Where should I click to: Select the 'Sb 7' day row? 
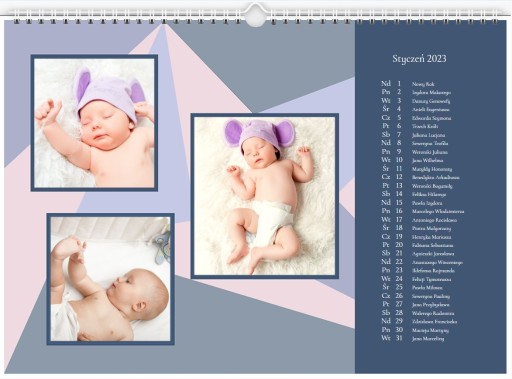tap(413, 135)
